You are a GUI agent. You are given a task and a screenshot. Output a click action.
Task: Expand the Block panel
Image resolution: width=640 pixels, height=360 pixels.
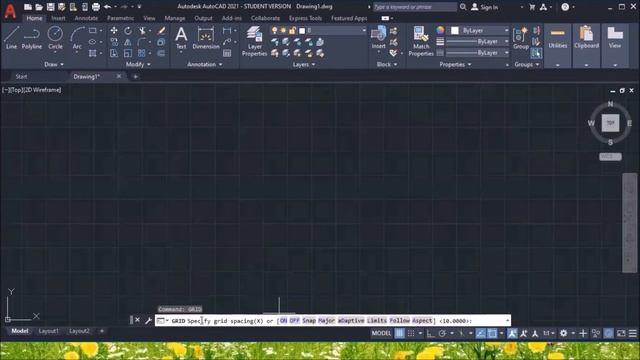point(387,64)
